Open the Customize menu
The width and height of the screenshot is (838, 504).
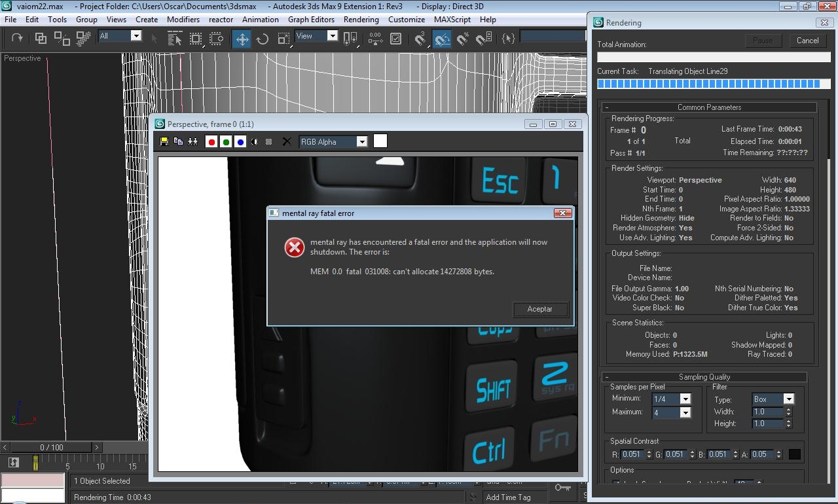pos(407,20)
